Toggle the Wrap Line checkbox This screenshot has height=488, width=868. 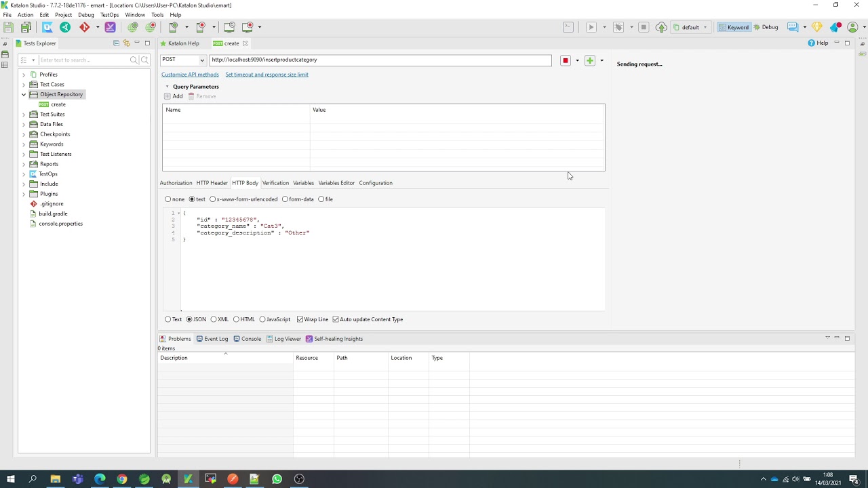(x=300, y=319)
